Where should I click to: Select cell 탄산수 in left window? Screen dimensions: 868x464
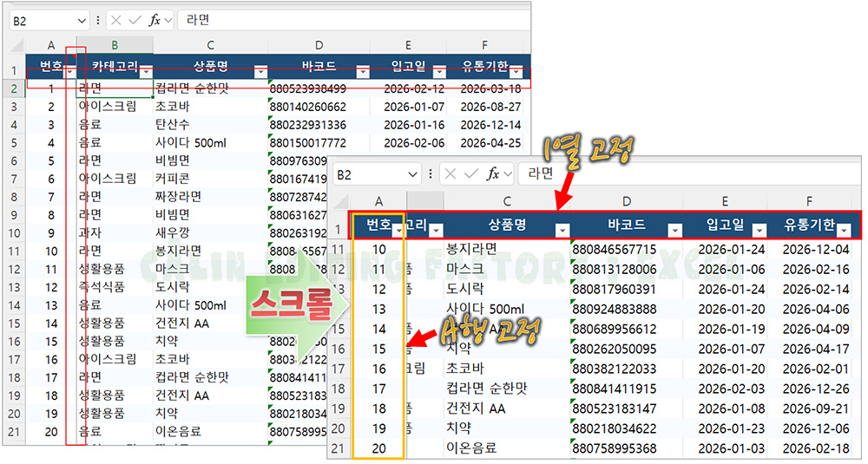click(210, 124)
